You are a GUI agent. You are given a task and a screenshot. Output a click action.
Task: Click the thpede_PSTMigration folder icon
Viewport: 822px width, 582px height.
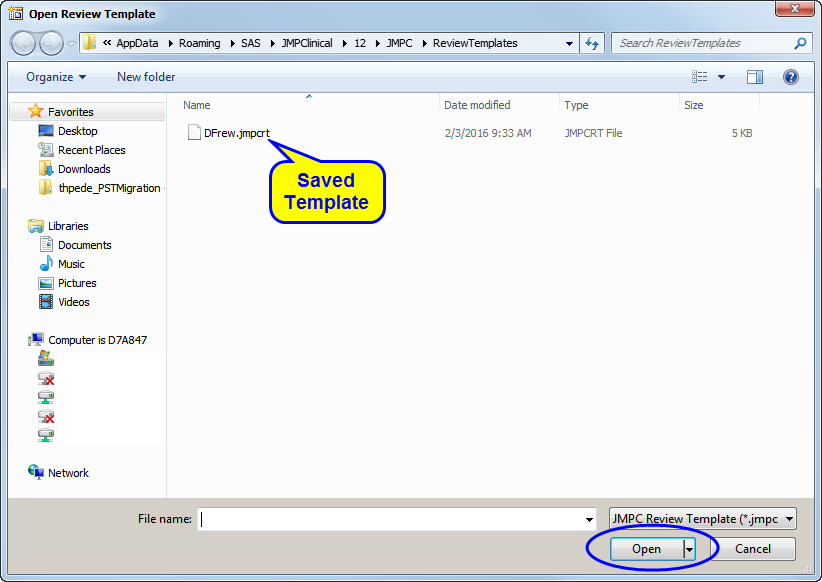point(46,187)
